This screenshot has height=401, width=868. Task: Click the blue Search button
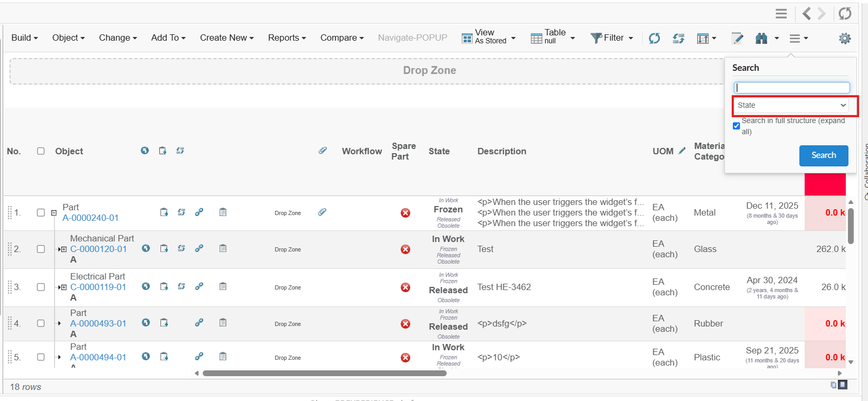[824, 155]
